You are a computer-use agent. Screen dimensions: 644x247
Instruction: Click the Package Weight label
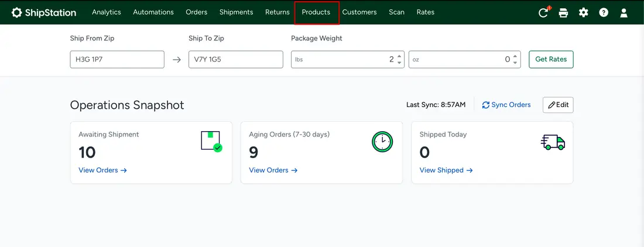[317, 39]
